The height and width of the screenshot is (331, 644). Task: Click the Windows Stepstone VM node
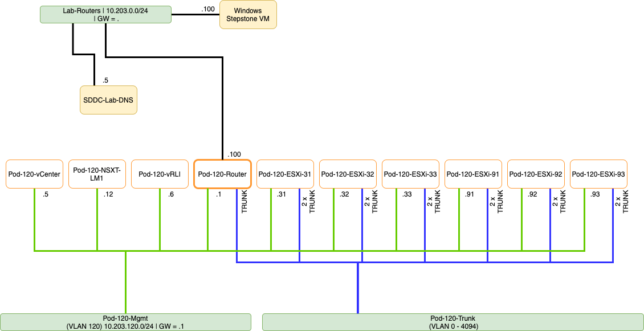(248, 14)
